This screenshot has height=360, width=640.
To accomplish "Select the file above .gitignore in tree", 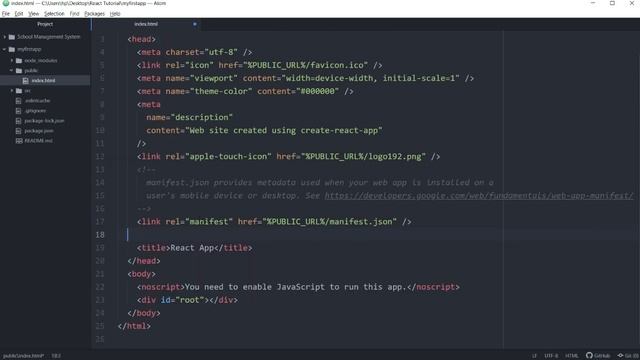I will click(x=38, y=101).
